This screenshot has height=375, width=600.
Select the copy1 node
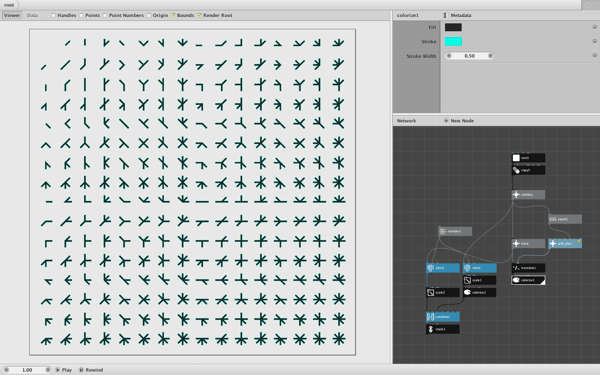coord(528,170)
